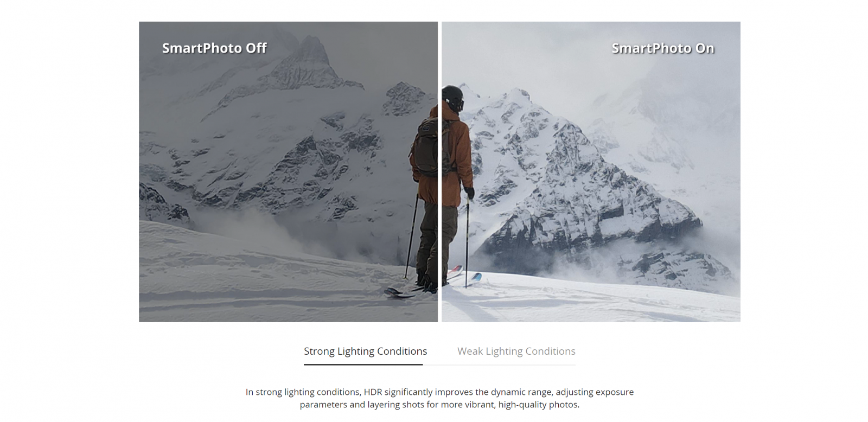This screenshot has width=868, height=422.
Task: Click the ski pole in the right image
Action: pos(467,241)
